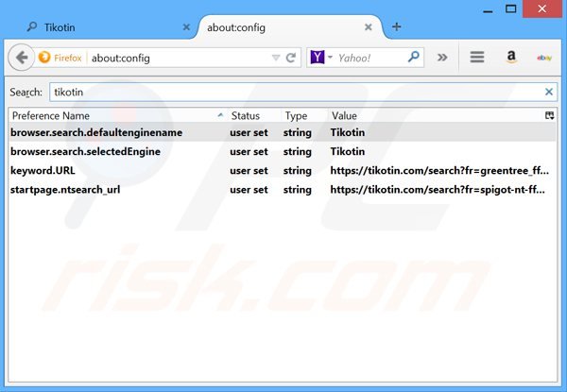Open a new tab with plus button
The image size is (567, 392).
396,26
